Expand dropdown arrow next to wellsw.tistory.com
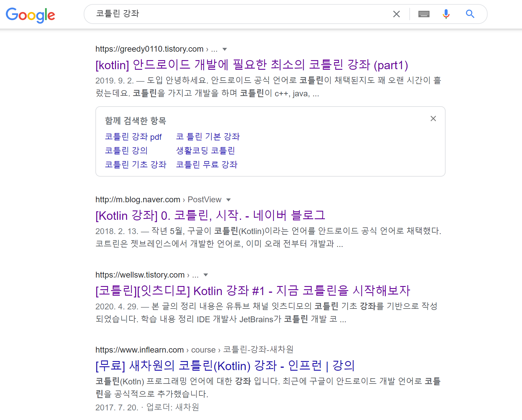The width and height of the screenshot is (522, 420). [x=206, y=275]
